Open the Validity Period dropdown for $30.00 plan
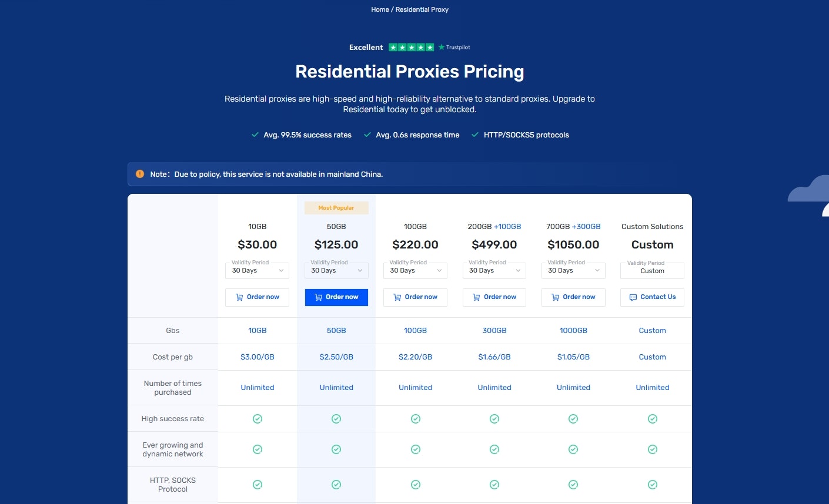 [x=257, y=271]
